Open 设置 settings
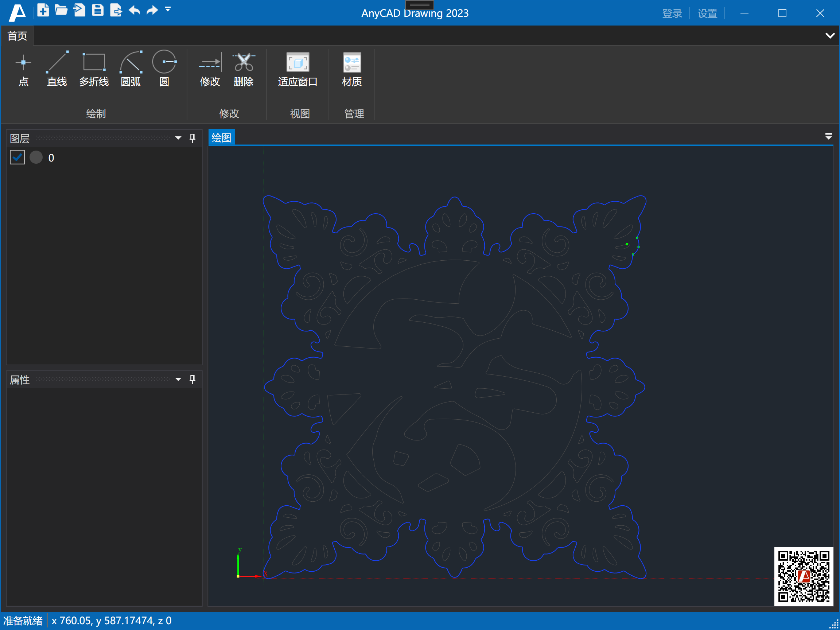840x630 pixels. 707,13
